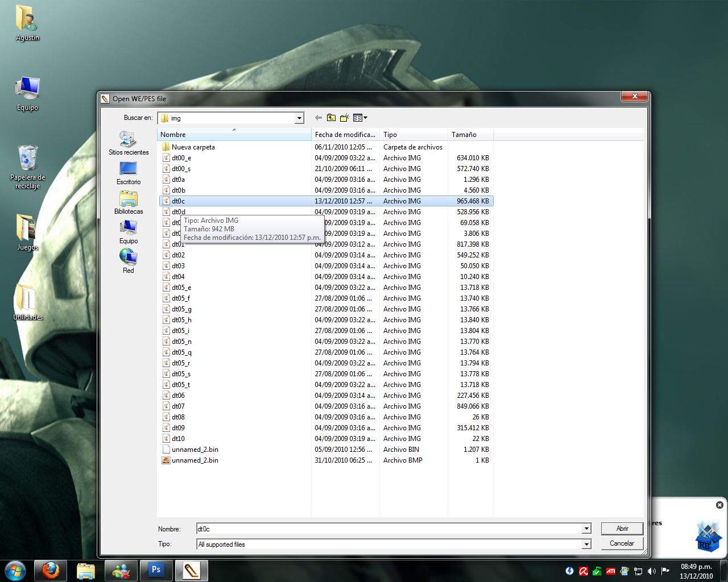The width and height of the screenshot is (728, 582).
Task: Click the volume icon in the system tray
Action: 651,571
